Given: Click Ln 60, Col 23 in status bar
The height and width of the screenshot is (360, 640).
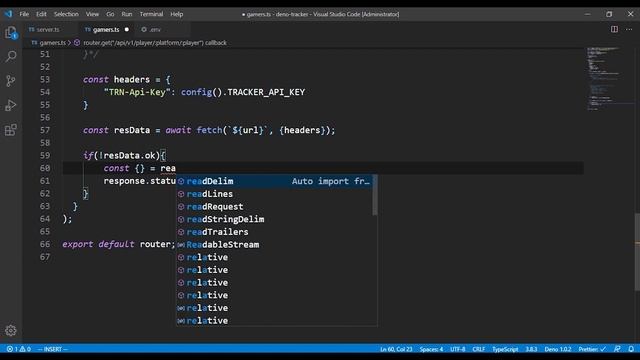Looking at the screenshot, I should point(396,349).
